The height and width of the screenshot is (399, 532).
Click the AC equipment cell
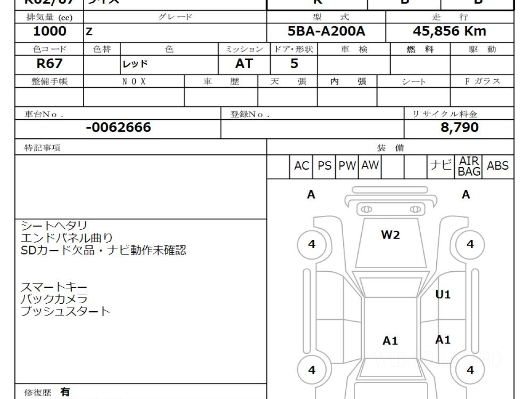pos(301,166)
